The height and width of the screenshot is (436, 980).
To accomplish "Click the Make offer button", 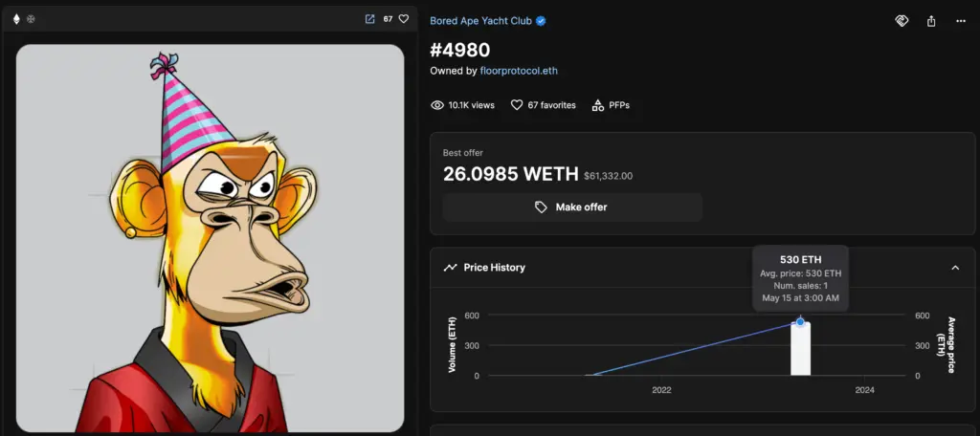I will [x=572, y=207].
